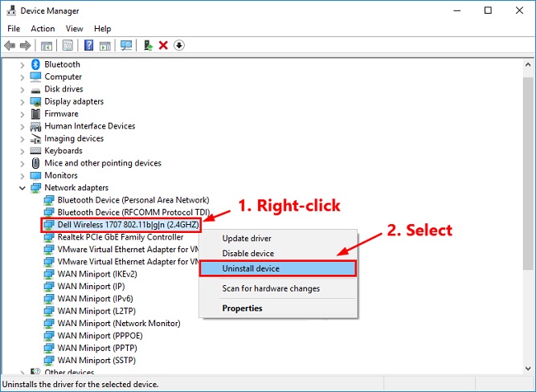Select WAN Miniport (Network Monitor)

coord(119,323)
